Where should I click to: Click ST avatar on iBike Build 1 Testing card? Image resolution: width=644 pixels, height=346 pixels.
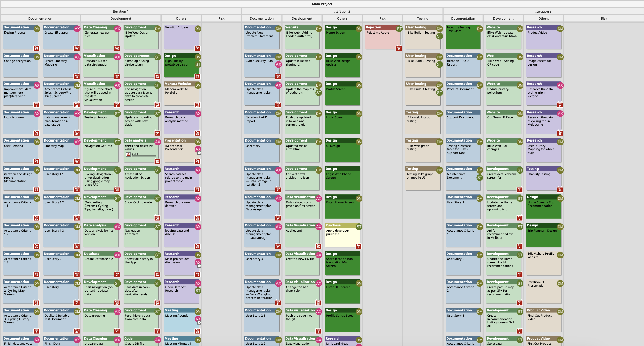click(x=439, y=36)
